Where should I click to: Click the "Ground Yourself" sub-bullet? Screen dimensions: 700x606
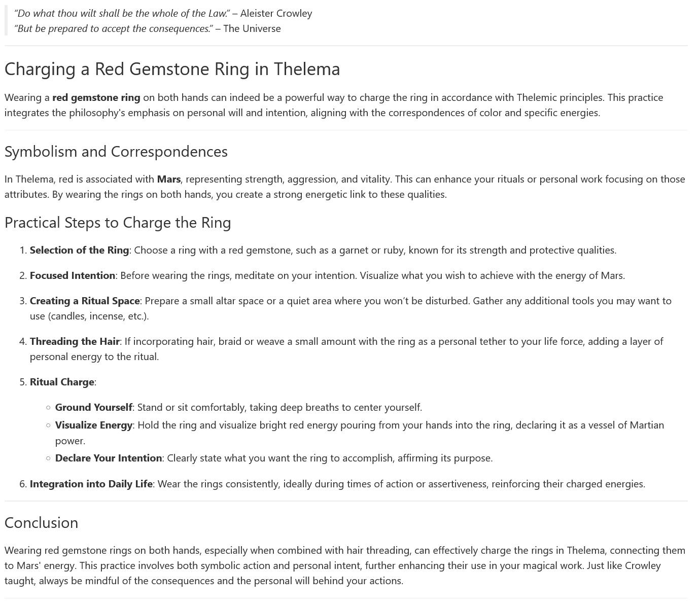[93, 407]
